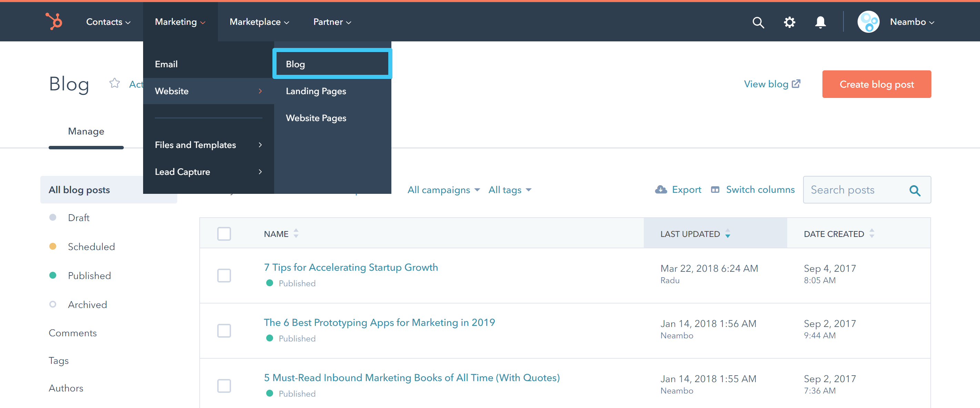Click the notifications bell icon
The height and width of the screenshot is (408, 980).
pyautogui.click(x=820, y=22)
